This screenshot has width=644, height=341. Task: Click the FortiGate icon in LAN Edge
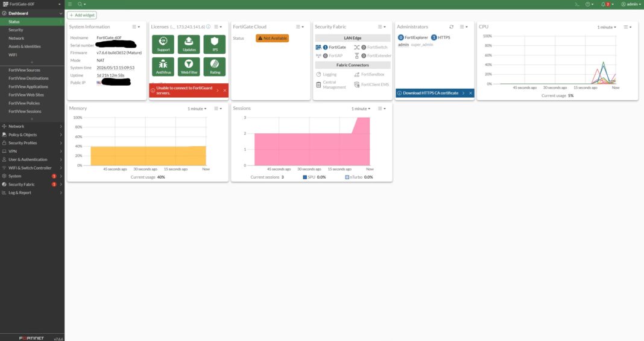click(x=318, y=47)
